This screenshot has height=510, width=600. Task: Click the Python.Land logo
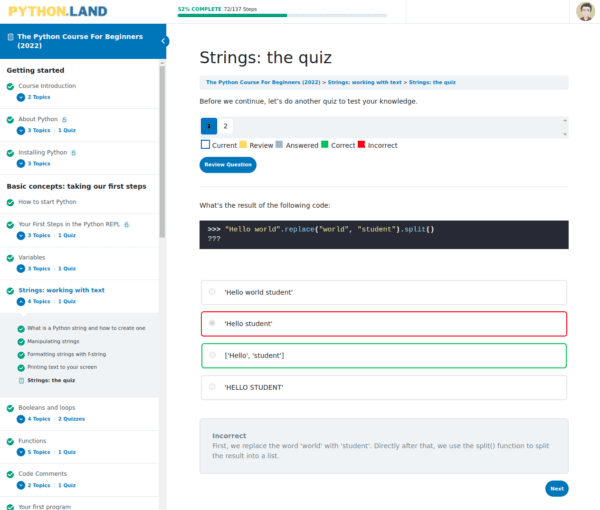[x=58, y=11]
